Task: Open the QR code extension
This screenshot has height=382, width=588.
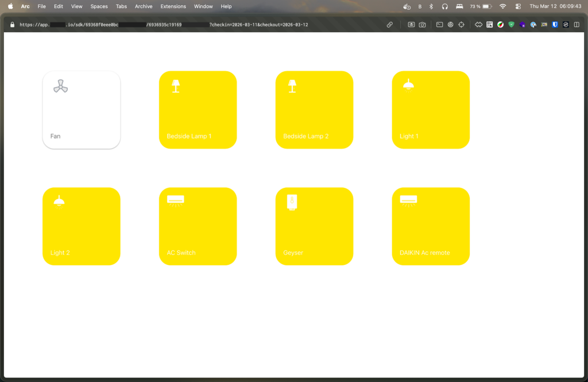Action: [x=490, y=25]
